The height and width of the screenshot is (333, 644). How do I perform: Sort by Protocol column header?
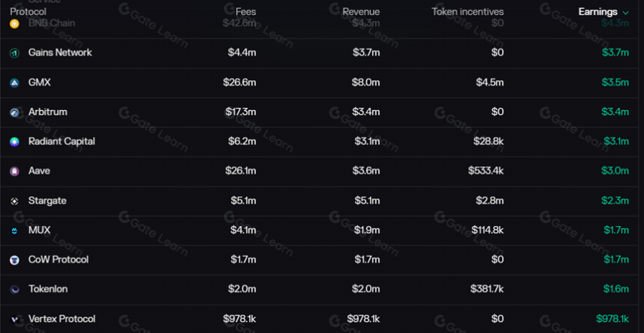(28, 12)
